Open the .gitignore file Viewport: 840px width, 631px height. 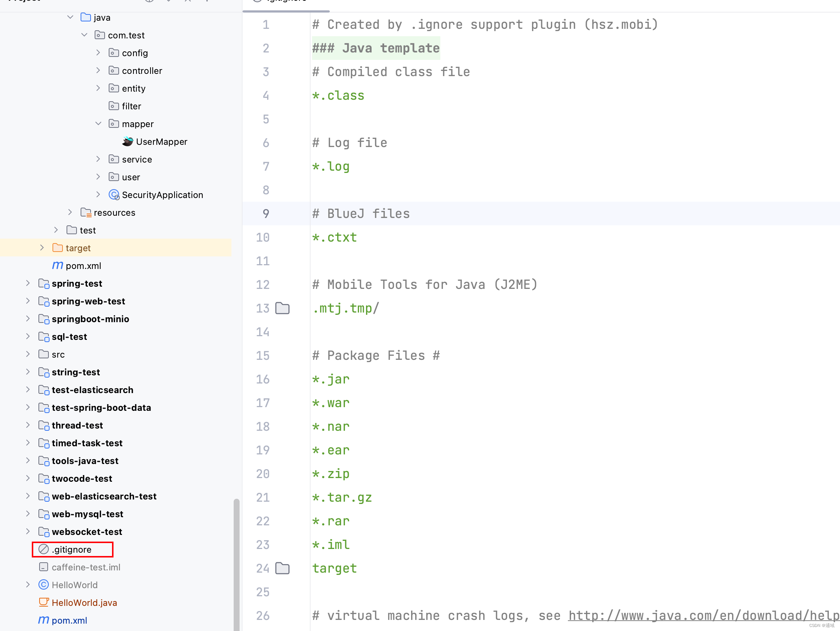click(72, 549)
